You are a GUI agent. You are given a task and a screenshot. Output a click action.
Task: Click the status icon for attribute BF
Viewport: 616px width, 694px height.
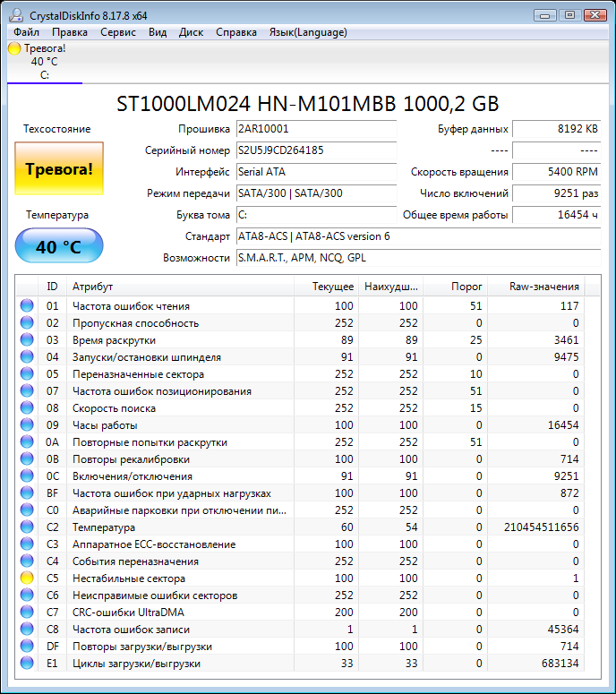(27, 493)
